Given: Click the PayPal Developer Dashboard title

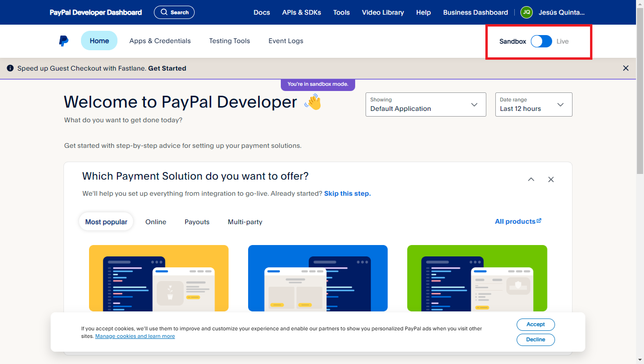Looking at the screenshot, I should [x=96, y=12].
